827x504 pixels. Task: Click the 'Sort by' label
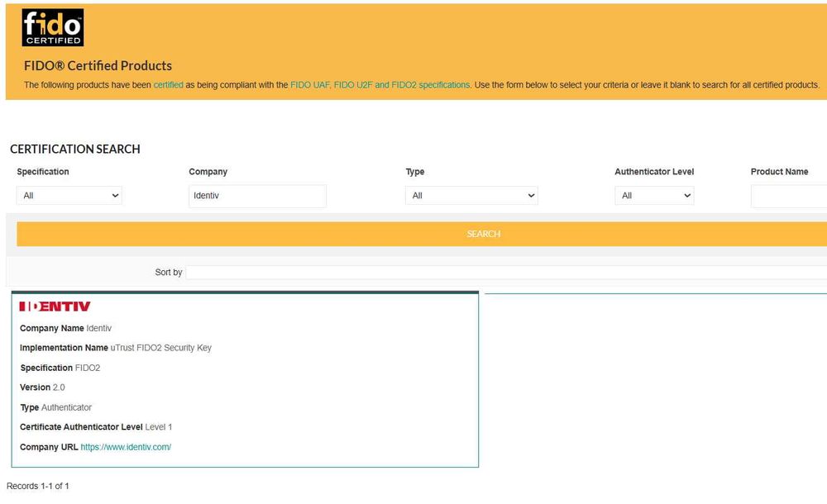(x=168, y=273)
